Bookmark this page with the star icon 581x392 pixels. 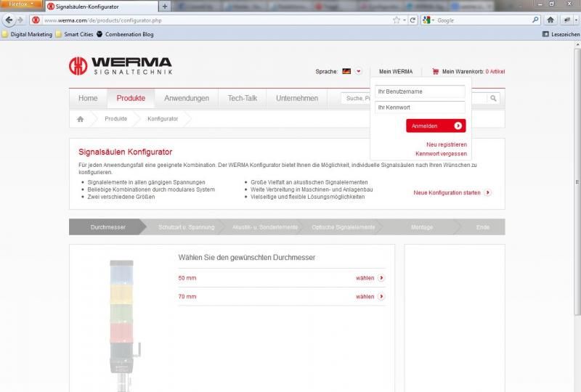click(x=397, y=20)
